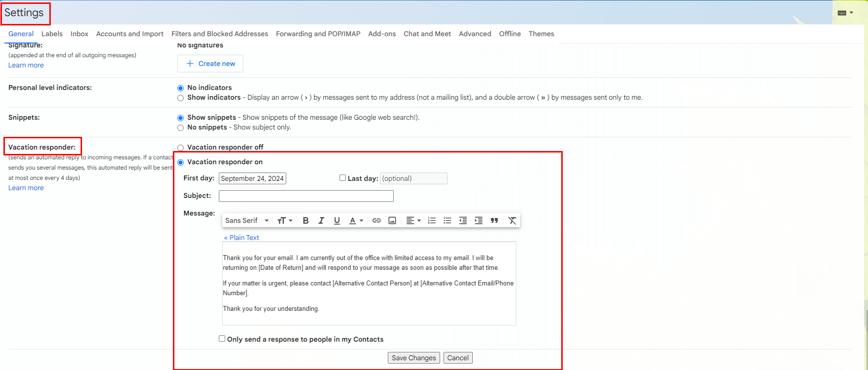This screenshot has height=370, width=868.
Task: Click the 'Personal level indicators:' label
Action: click(50, 87)
